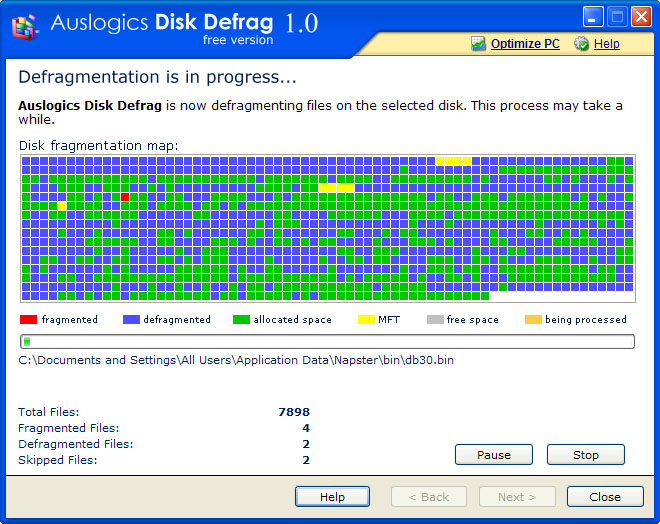The width and height of the screenshot is (660, 524).
Task: Click the Auslogics app logo icon
Action: tap(24, 24)
